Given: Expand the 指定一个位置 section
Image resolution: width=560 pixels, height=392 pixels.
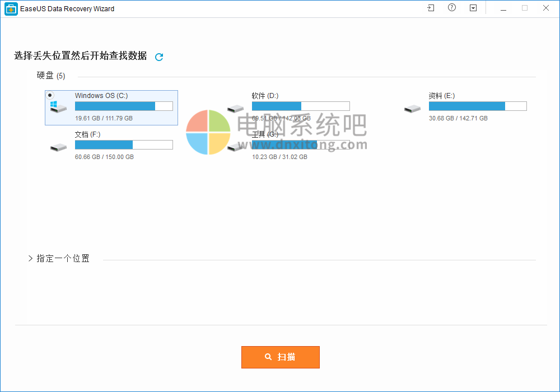Looking at the screenshot, I should click(x=30, y=259).
